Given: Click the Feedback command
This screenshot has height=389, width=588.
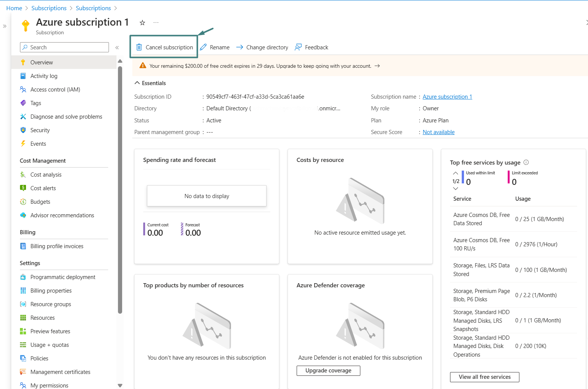Looking at the screenshot, I should point(312,47).
